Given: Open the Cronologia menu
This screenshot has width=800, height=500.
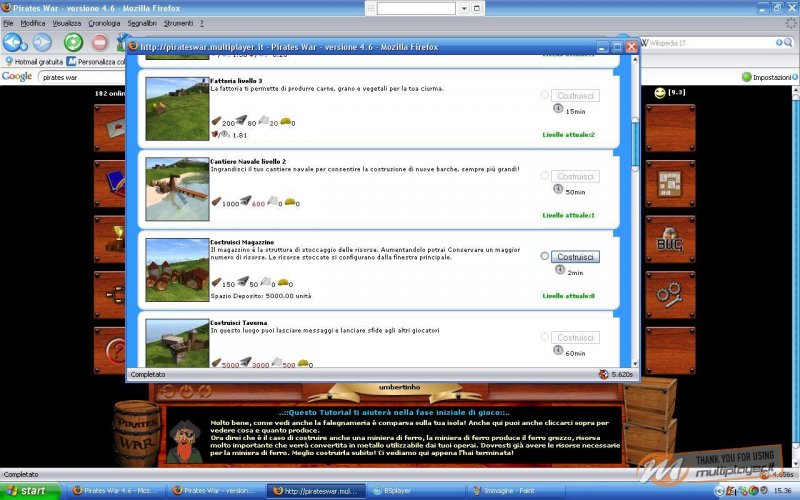Looking at the screenshot, I should pos(104,23).
